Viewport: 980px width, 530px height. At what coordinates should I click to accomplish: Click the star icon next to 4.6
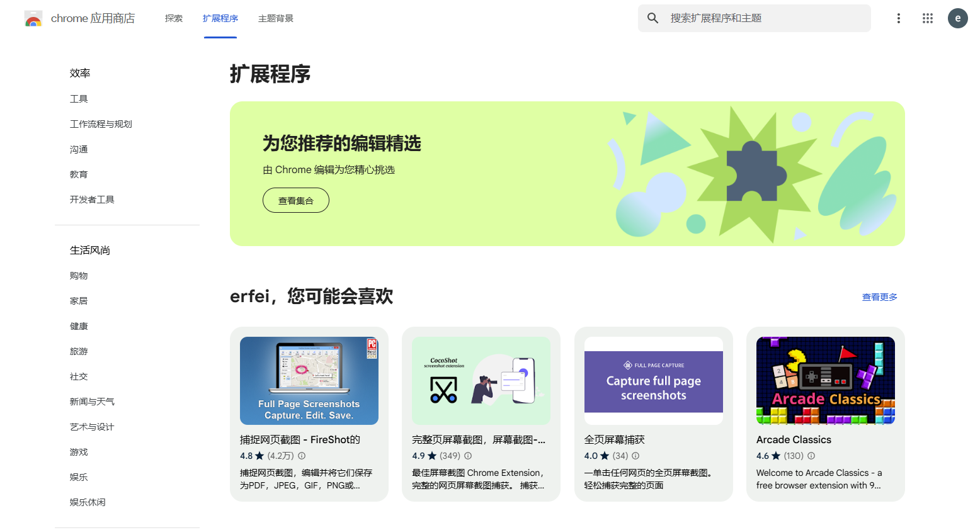pyautogui.click(x=776, y=456)
